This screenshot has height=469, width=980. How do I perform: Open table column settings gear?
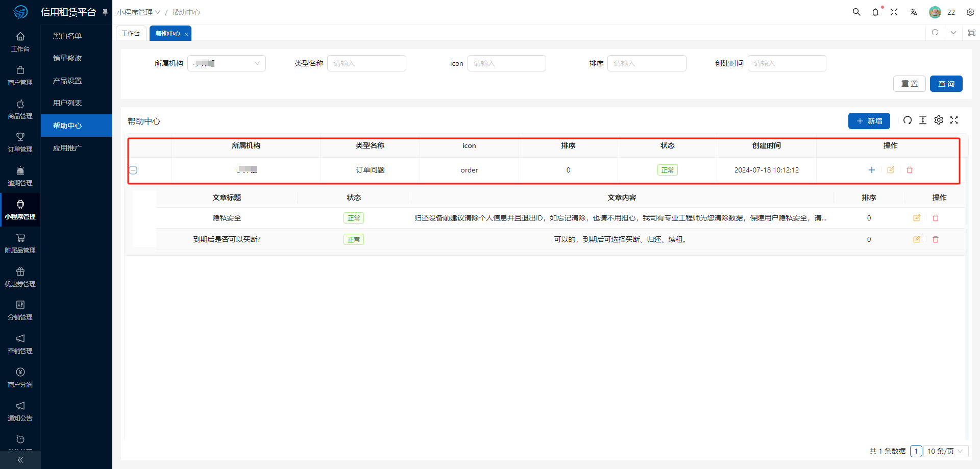coord(939,120)
